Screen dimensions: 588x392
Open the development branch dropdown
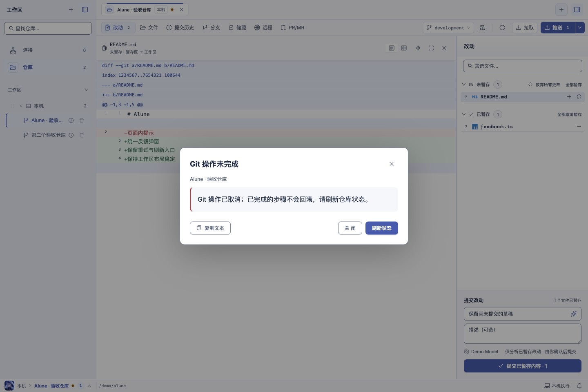[x=448, y=27]
